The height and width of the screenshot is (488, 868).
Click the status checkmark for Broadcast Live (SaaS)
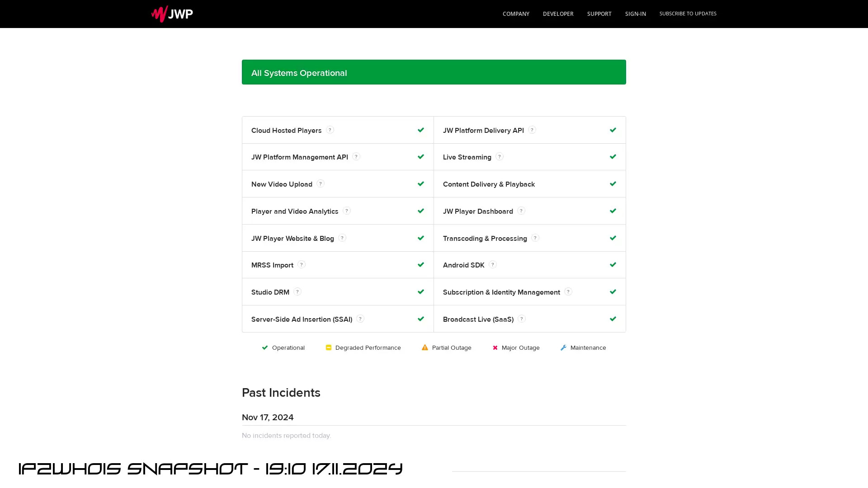613,319
